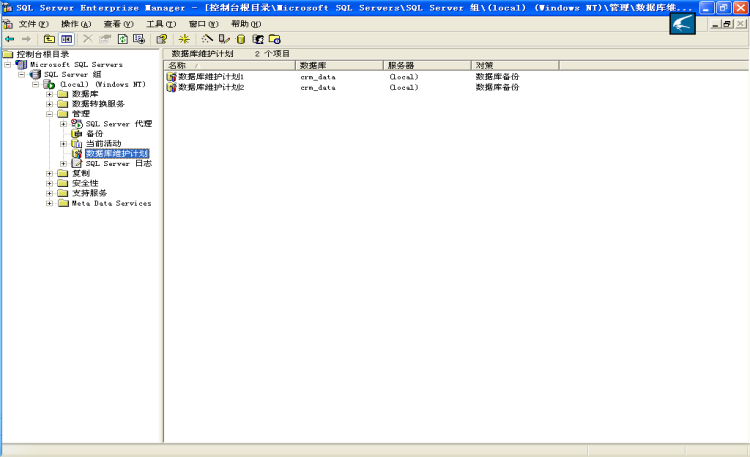Open the 查看(V) menu

coord(119,24)
